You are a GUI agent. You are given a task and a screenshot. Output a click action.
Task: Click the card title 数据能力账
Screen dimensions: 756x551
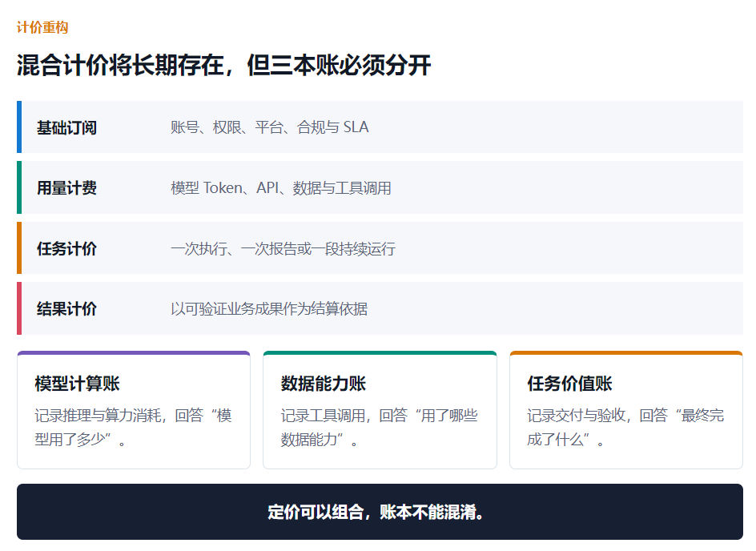click(x=324, y=384)
